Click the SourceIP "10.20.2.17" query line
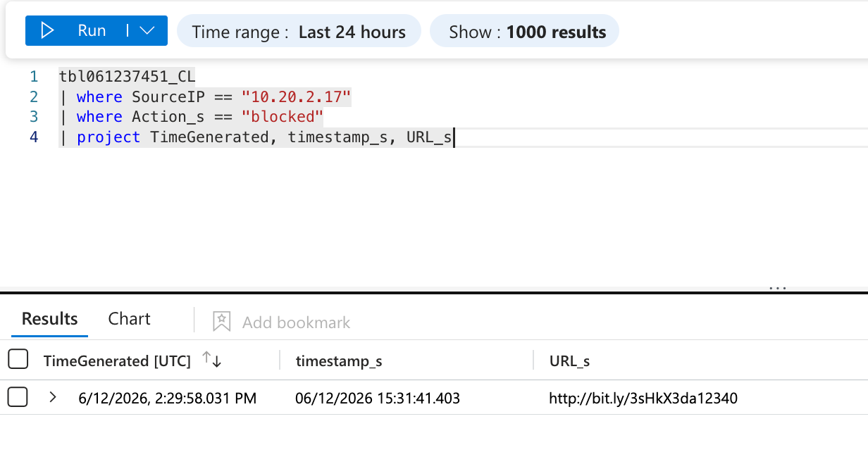The height and width of the screenshot is (476, 868). tap(205, 96)
